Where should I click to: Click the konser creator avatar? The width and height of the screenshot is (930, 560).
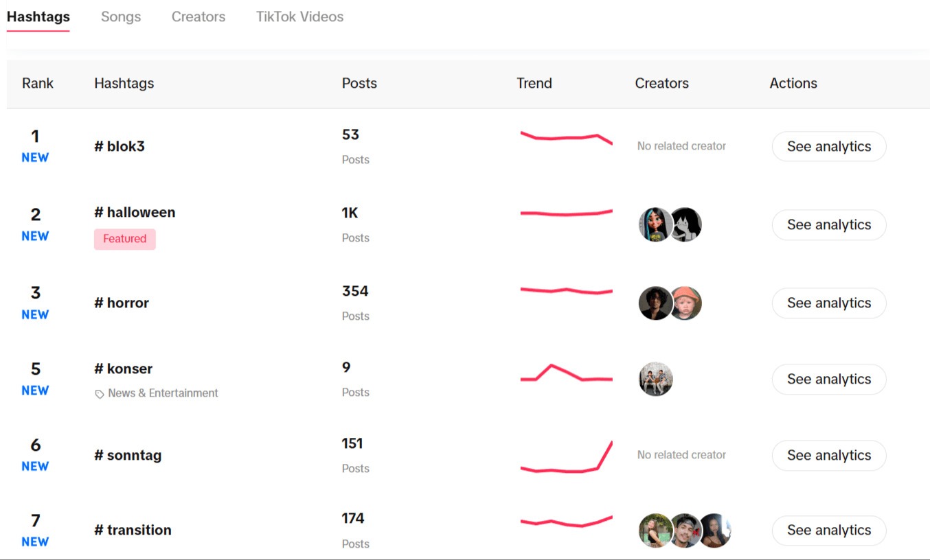[655, 379]
